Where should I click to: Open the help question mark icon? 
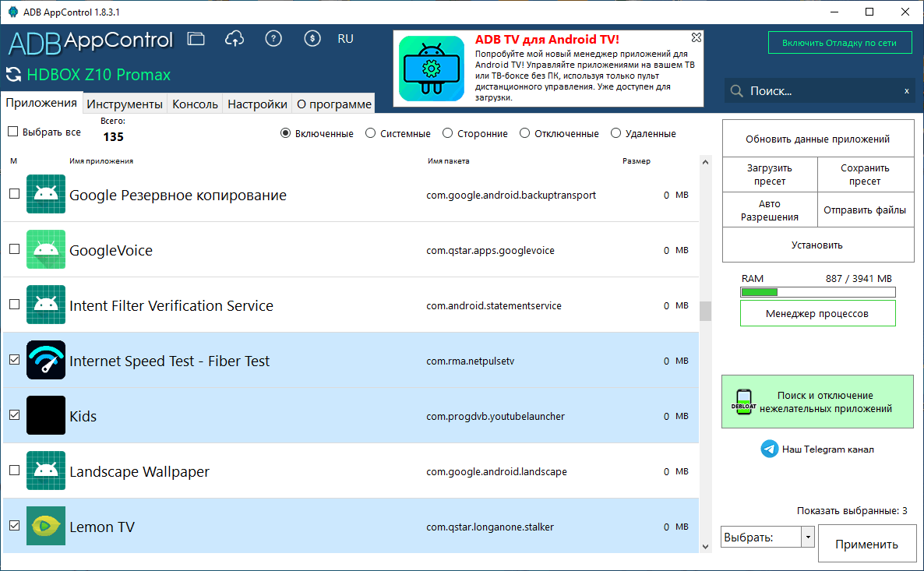coord(273,39)
